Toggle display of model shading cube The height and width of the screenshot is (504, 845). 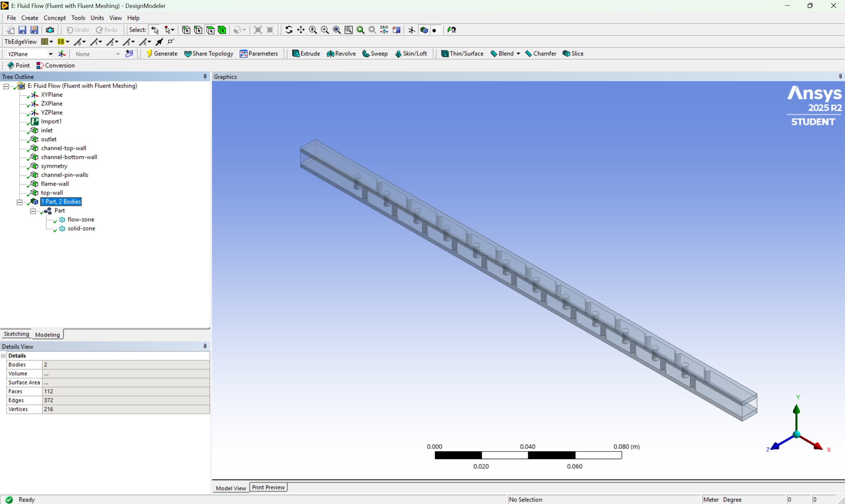pos(424,30)
